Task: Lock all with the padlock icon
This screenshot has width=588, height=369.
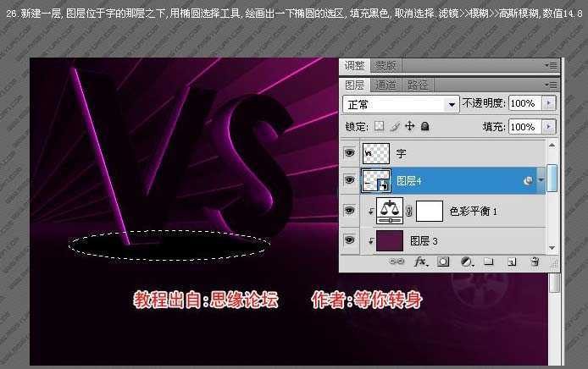Action: coord(424,126)
